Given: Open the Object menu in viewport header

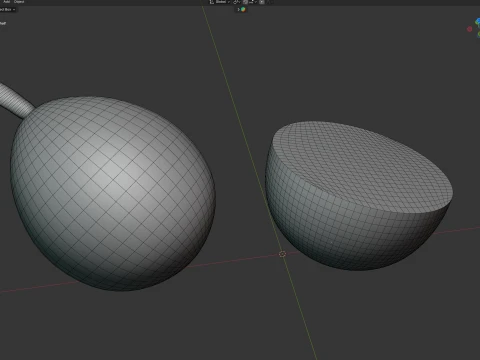Looking at the screenshot, I should point(19,2).
